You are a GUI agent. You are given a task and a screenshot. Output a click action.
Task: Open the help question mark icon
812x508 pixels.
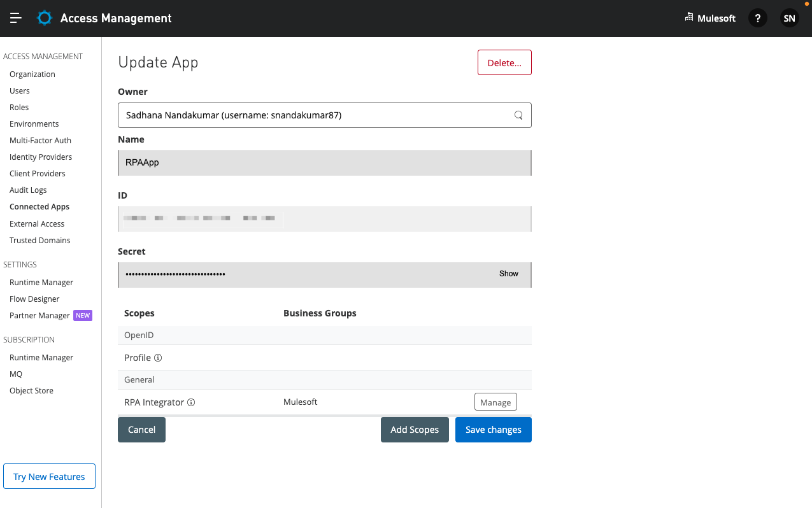(x=757, y=18)
